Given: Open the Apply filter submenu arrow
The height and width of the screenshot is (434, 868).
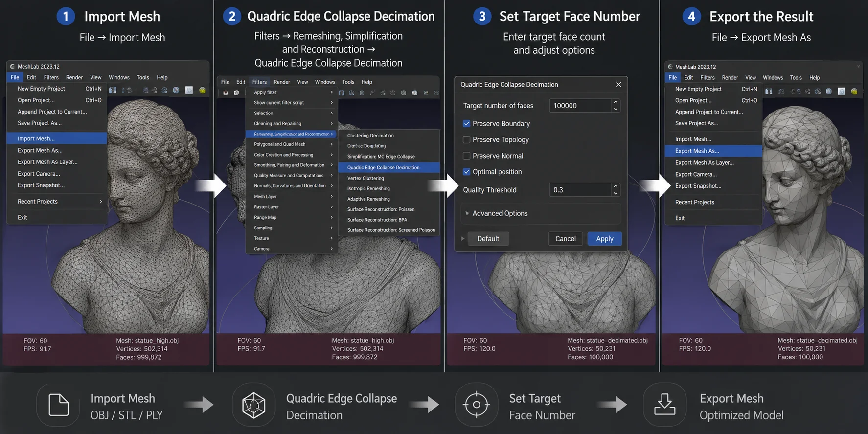Looking at the screenshot, I should pos(332,92).
